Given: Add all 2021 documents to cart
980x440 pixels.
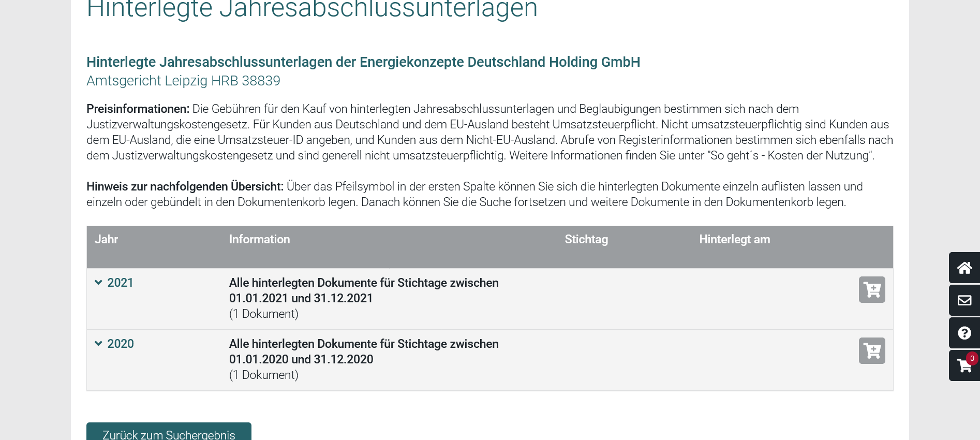Looking at the screenshot, I should pyautogui.click(x=872, y=289).
